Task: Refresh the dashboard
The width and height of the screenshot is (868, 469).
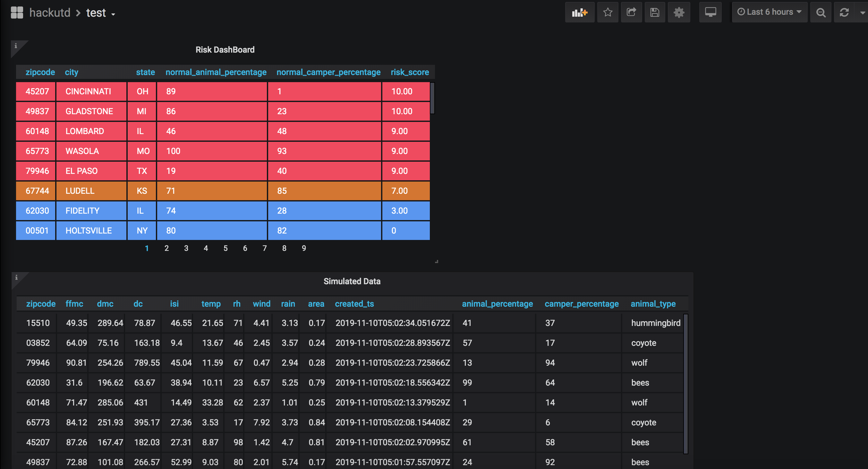Action: coord(844,13)
